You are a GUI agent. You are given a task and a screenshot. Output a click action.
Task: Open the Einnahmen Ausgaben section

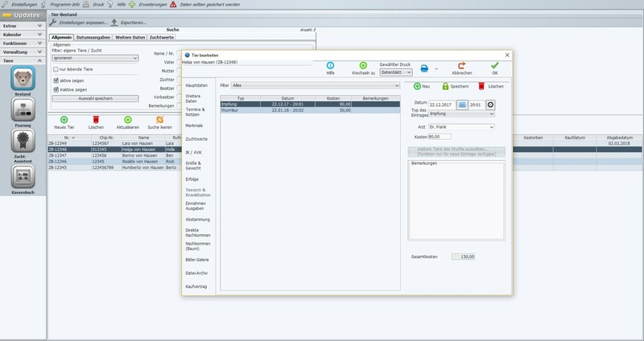click(196, 206)
